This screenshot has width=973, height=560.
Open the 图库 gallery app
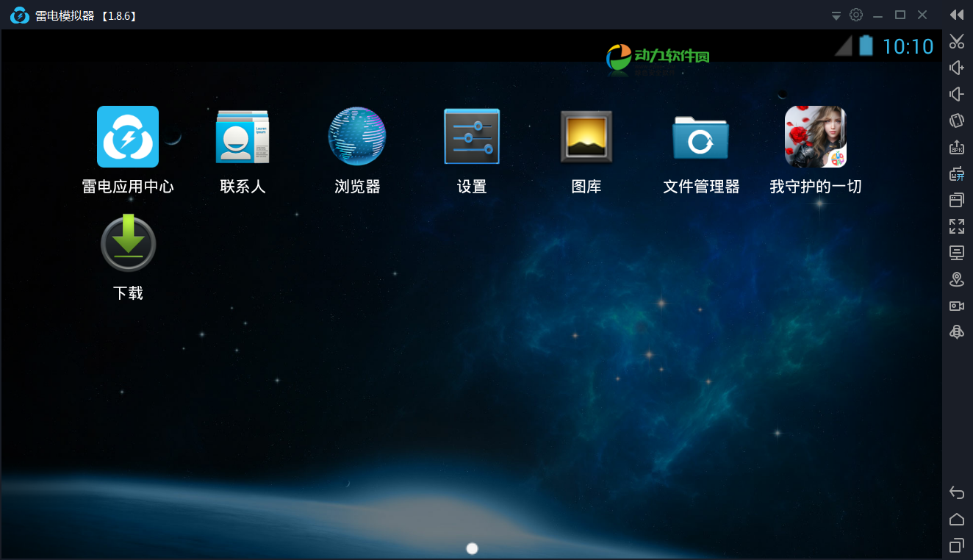(x=586, y=137)
